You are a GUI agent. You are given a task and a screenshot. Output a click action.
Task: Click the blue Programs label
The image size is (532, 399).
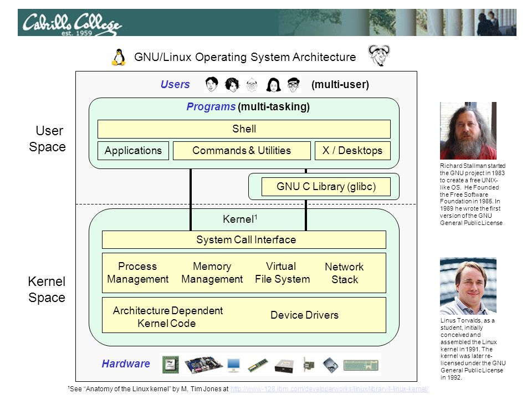[211, 106]
